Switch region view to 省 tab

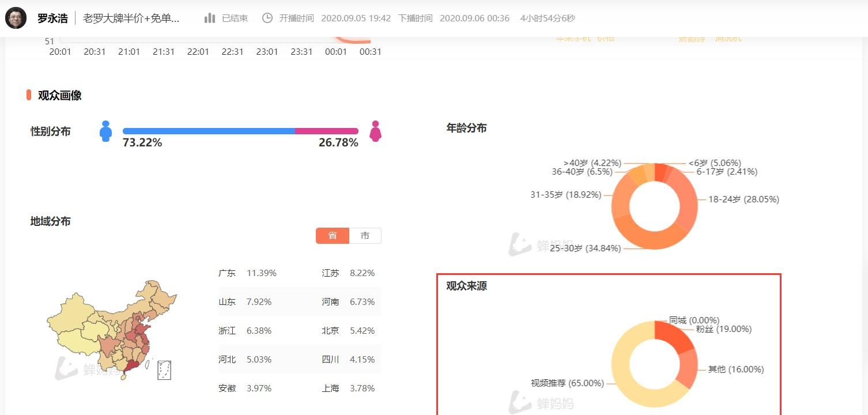coord(333,236)
